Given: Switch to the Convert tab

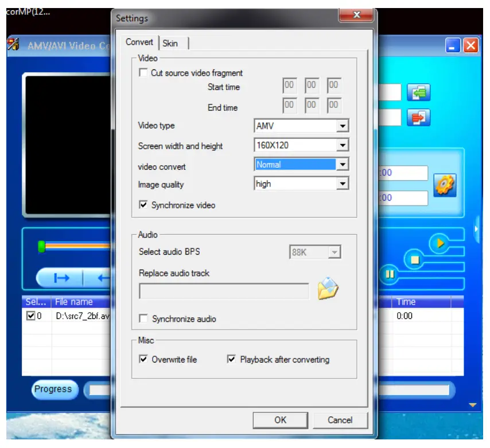Looking at the screenshot, I should click(139, 42).
